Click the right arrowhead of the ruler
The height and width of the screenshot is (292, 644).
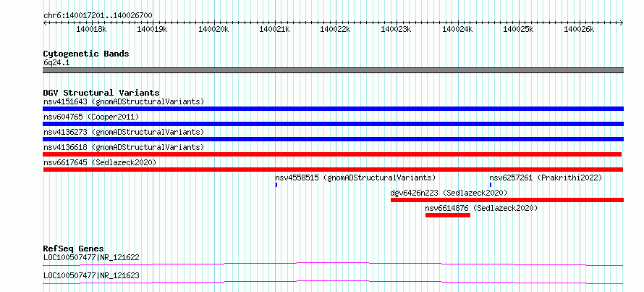[x=622, y=22]
